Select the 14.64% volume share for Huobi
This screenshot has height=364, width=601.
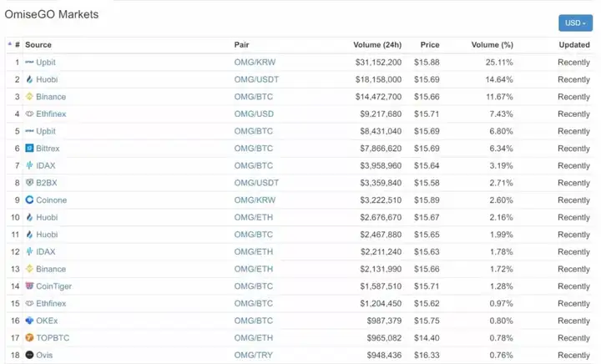point(499,79)
